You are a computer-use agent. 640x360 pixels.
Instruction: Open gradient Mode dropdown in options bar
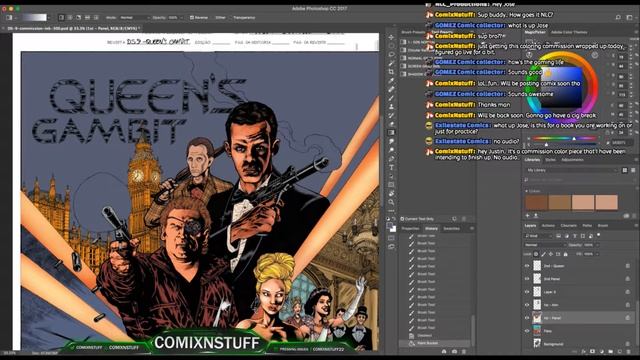coord(134,18)
